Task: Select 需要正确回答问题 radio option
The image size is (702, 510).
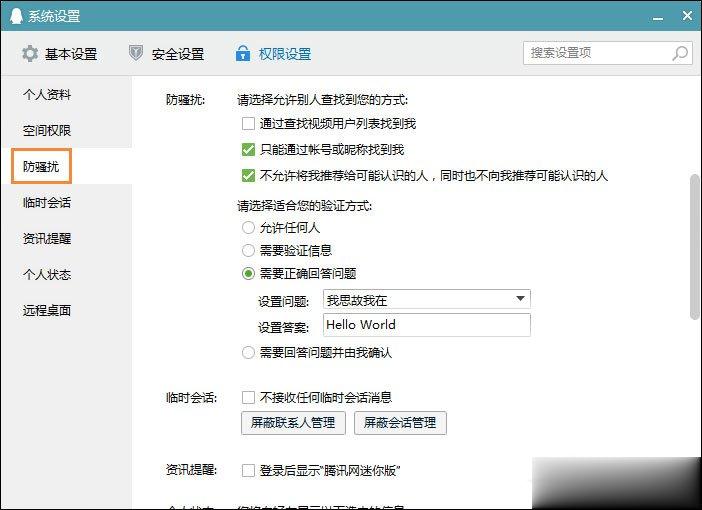Action: 248,273
